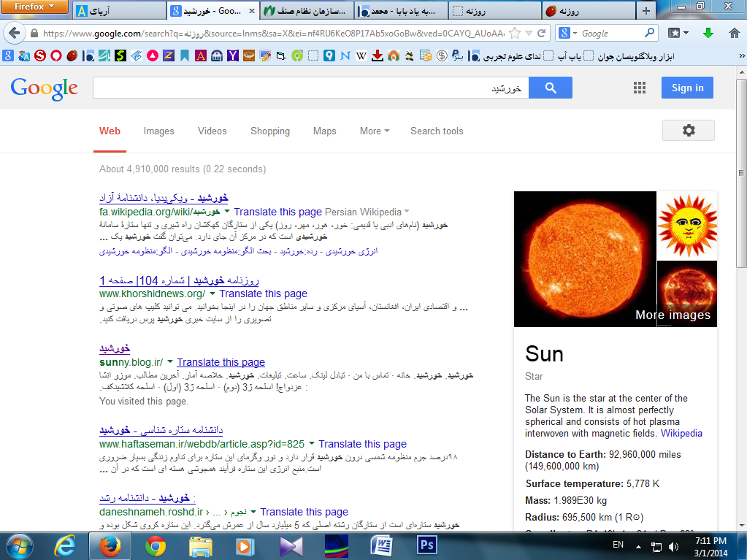Expand the green arrow beside khorshidnews.org URL
This screenshot has width=747, height=560.
pyautogui.click(x=212, y=294)
